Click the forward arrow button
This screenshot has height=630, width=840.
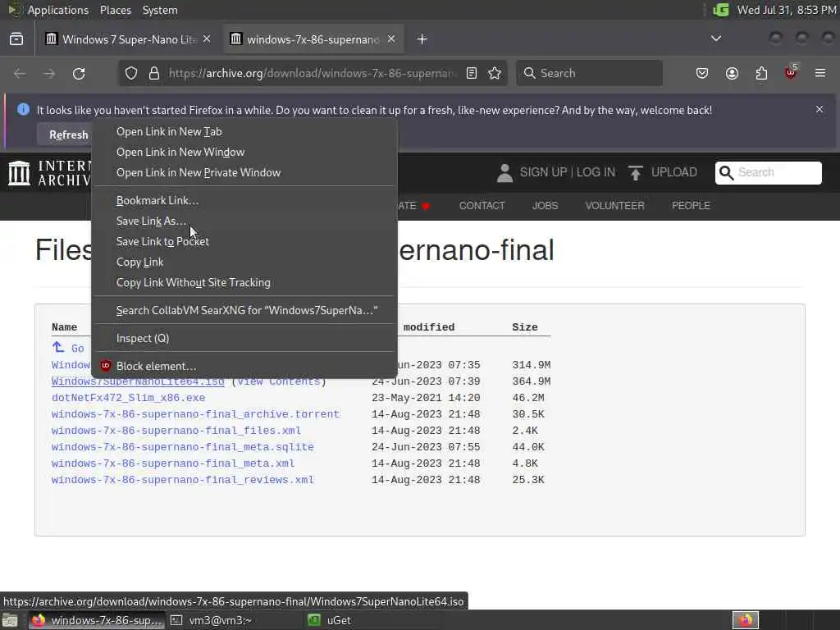tap(49, 73)
